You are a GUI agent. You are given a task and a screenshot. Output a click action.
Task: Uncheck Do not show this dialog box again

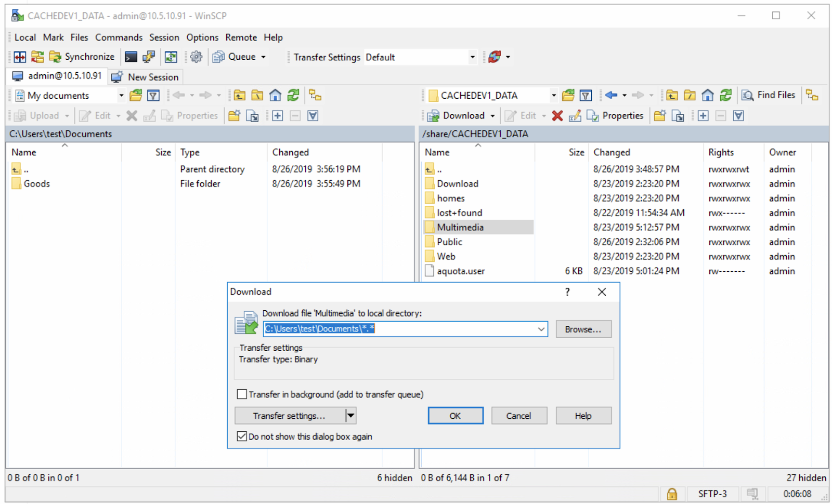242,436
